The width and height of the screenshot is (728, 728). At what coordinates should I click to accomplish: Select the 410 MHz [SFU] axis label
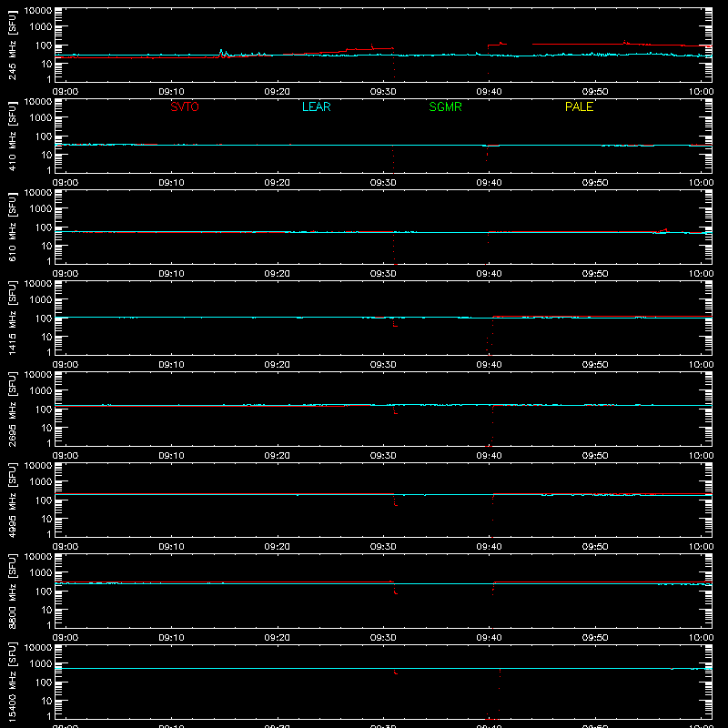(13, 136)
